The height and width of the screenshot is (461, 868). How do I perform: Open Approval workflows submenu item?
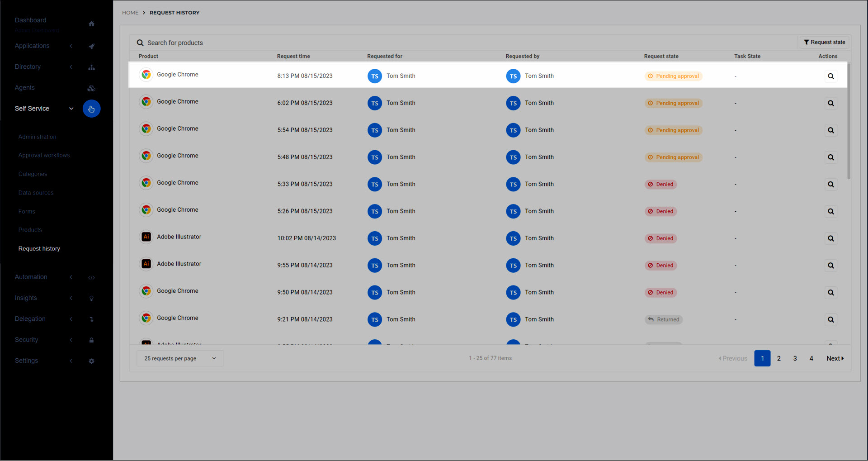click(44, 155)
